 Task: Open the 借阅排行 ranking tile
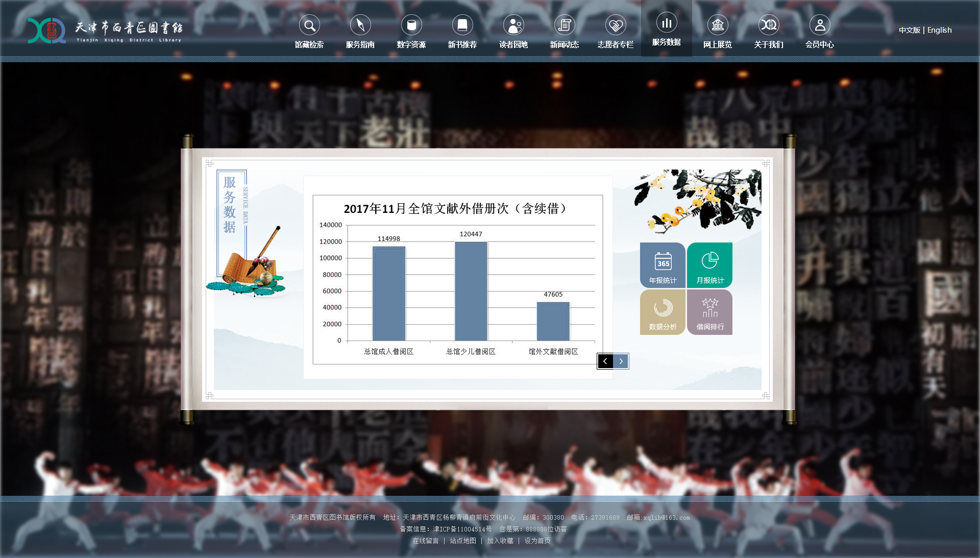(710, 312)
